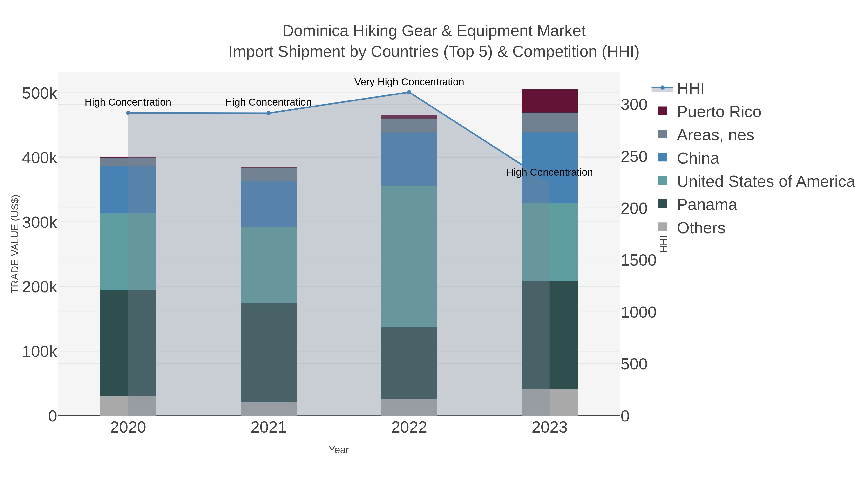
Task: Click the 2022 HHI data point
Action: click(409, 92)
